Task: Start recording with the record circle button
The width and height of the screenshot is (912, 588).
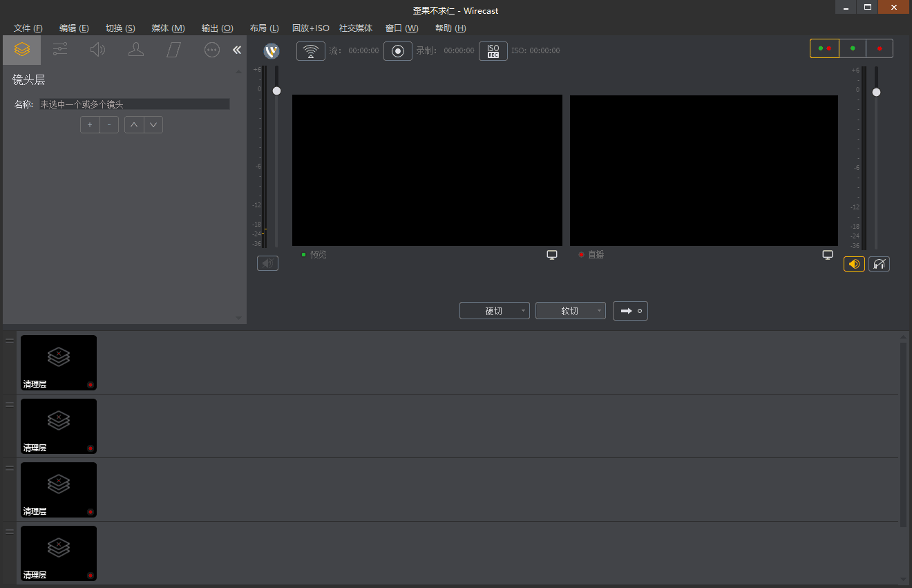Action: (398, 51)
